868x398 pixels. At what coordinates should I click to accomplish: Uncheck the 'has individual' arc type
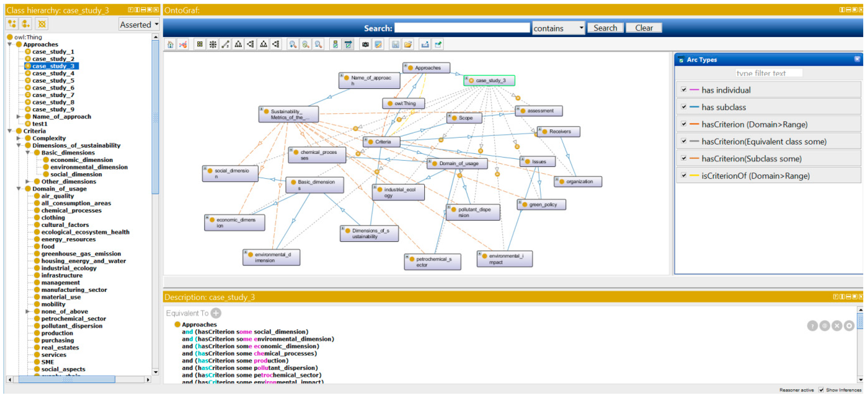click(x=683, y=90)
